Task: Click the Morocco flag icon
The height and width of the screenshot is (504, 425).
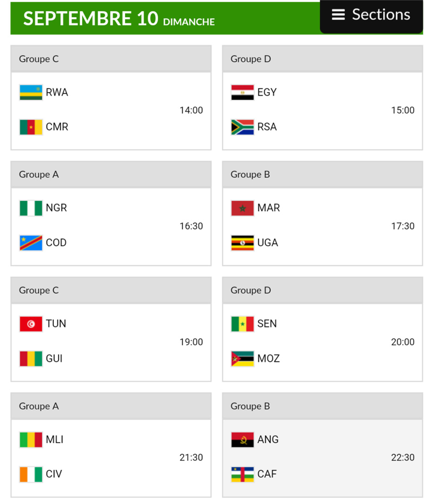Action: click(x=242, y=208)
